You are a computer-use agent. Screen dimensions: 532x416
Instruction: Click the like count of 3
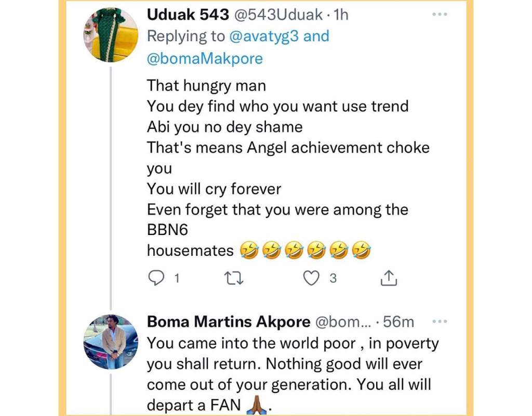pyautogui.click(x=333, y=279)
